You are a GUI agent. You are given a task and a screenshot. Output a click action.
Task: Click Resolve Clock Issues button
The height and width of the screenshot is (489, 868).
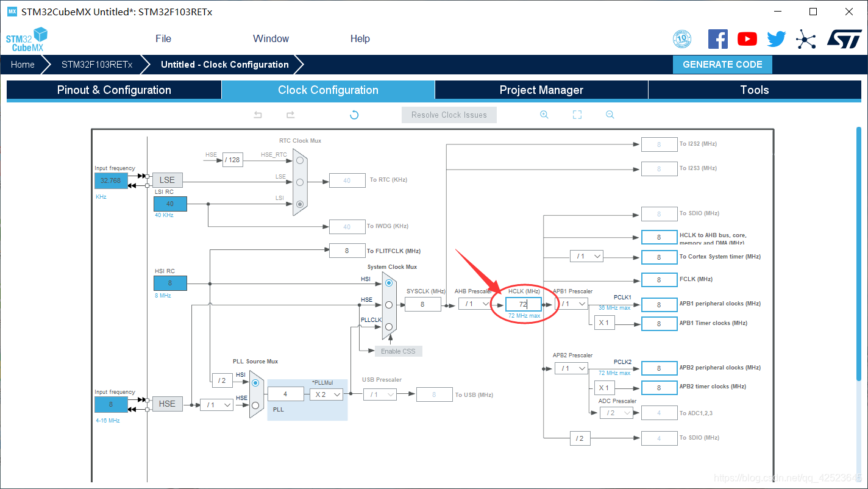pos(449,115)
